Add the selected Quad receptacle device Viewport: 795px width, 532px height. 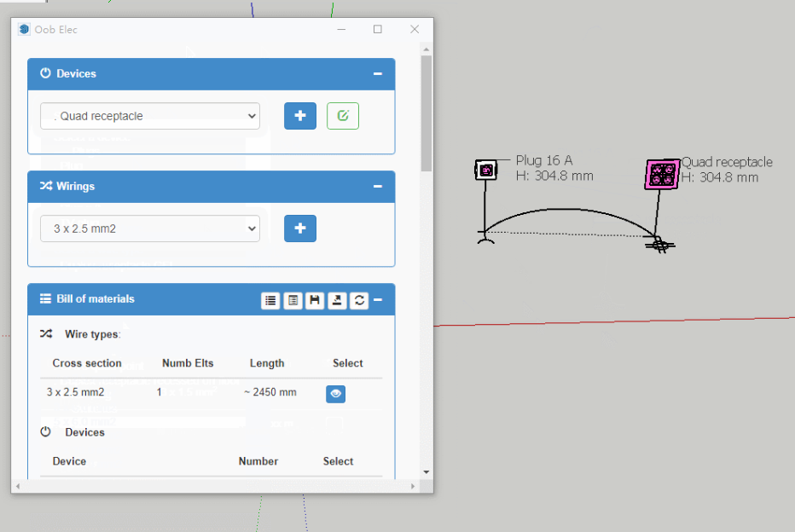(x=299, y=116)
